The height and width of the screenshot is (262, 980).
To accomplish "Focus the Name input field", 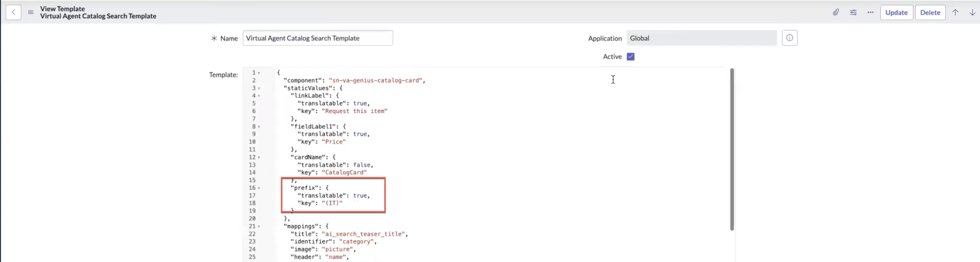I will [318, 38].
